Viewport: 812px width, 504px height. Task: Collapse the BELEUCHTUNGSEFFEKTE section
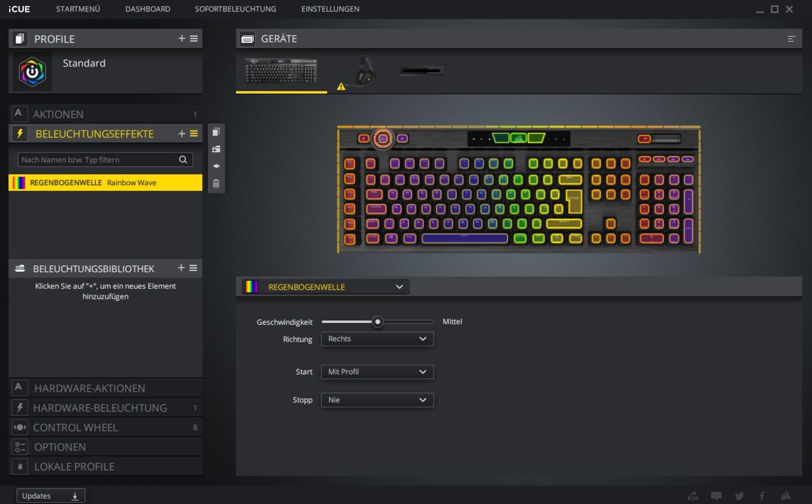pyautogui.click(x=94, y=134)
